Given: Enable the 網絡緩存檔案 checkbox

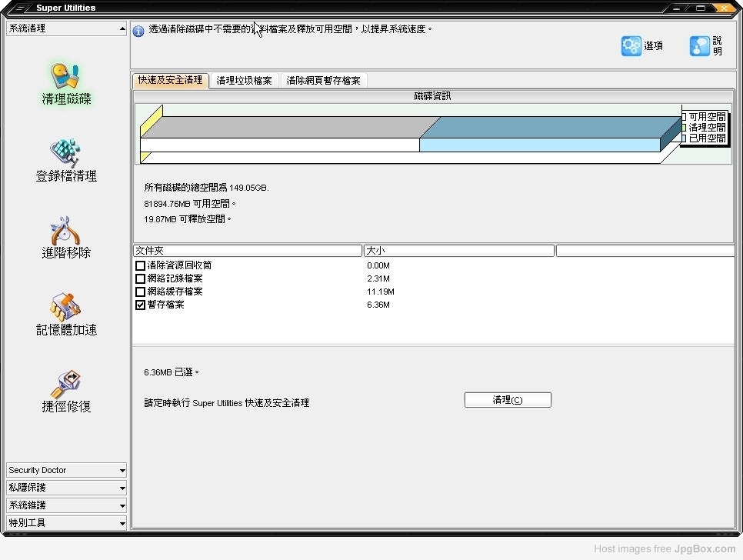Looking at the screenshot, I should pos(140,292).
